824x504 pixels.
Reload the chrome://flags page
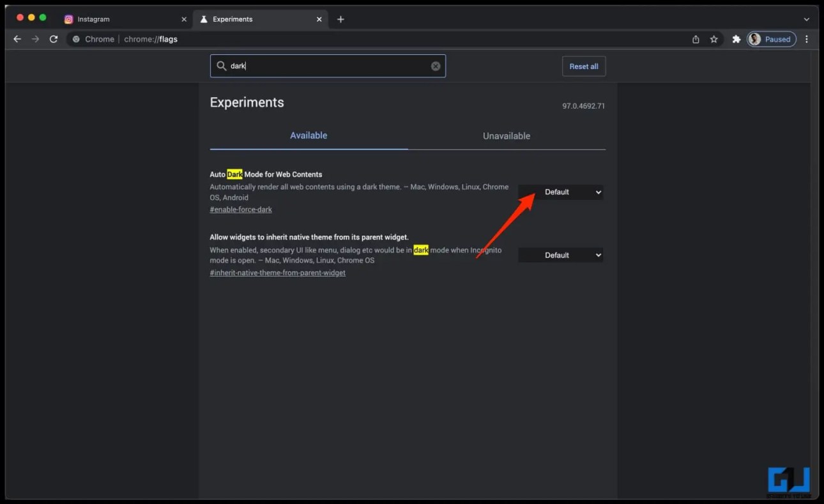tap(54, 39)
